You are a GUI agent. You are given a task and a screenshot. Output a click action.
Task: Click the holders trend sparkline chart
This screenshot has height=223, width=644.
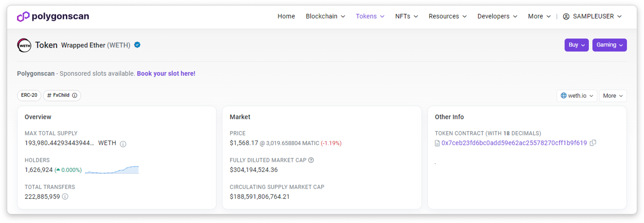click(x=112, y=170)
